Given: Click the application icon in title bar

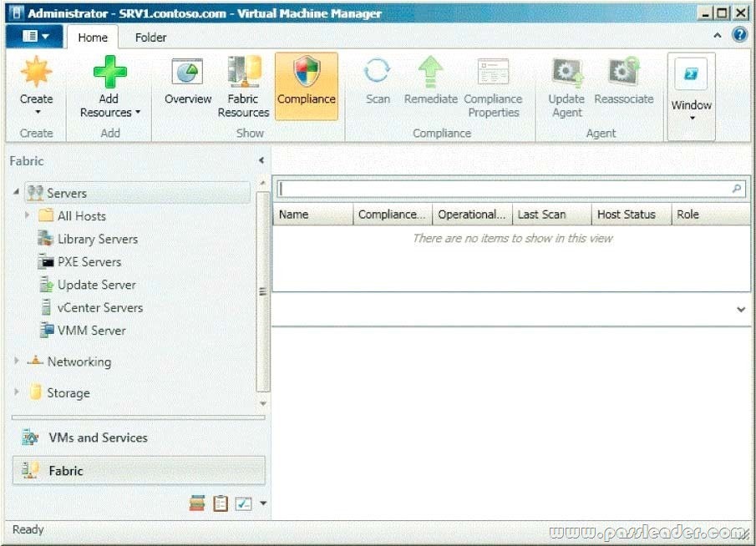Looking at the screenshot, I should (16, 13).
